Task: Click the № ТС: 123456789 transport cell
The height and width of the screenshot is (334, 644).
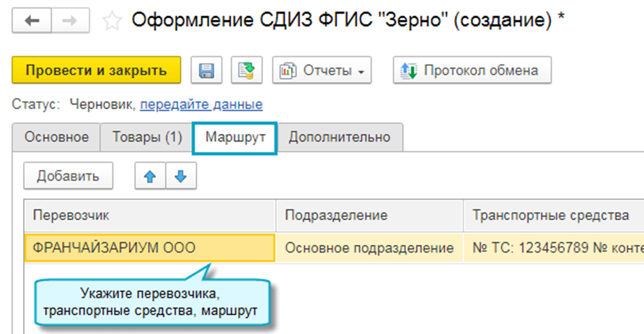Action: point(553,248)
